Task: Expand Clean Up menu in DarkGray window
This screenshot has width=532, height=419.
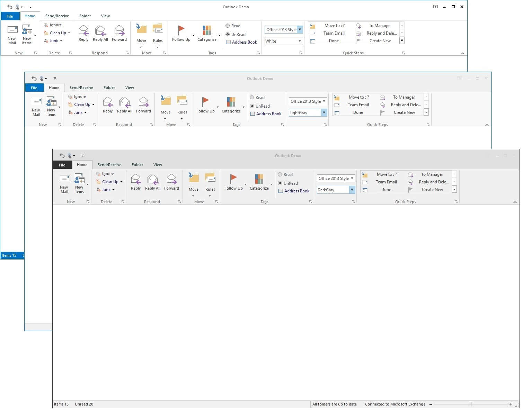Action: (x=121, y=182)
